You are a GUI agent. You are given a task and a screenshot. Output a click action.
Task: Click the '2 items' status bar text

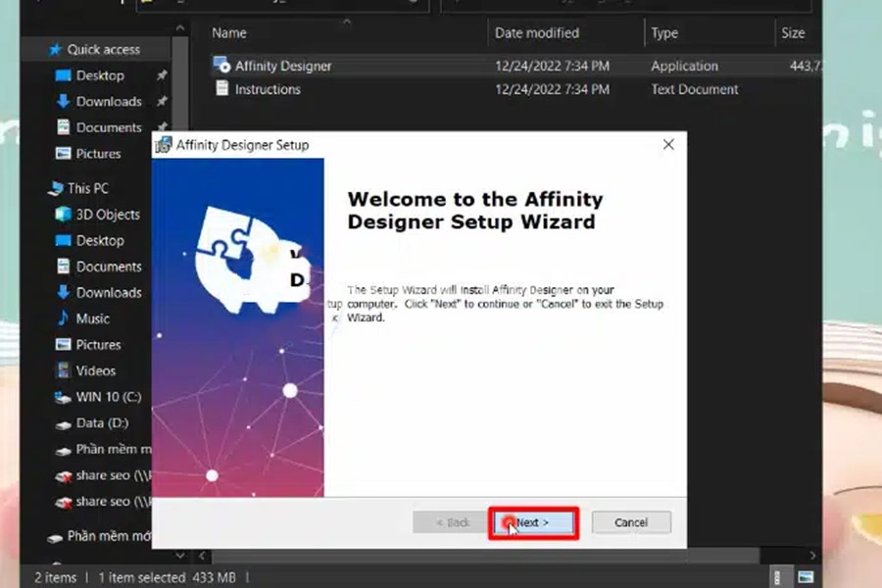point(55,578)
